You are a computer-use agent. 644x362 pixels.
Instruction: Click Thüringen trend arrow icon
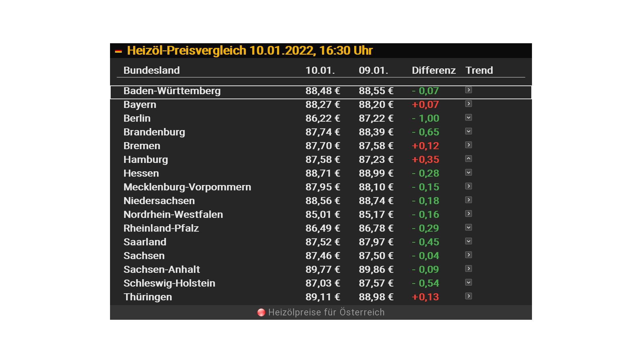(469, 296)
